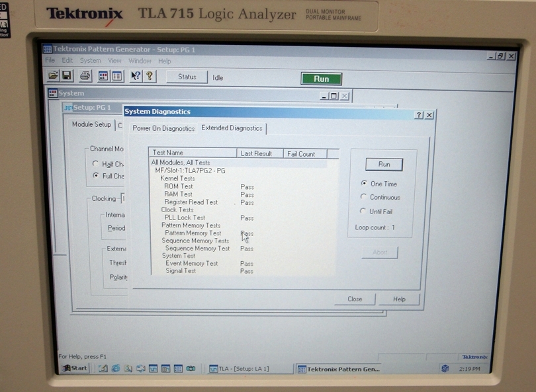
Task: Click the Test Name column header
Action: click(193, 153)
